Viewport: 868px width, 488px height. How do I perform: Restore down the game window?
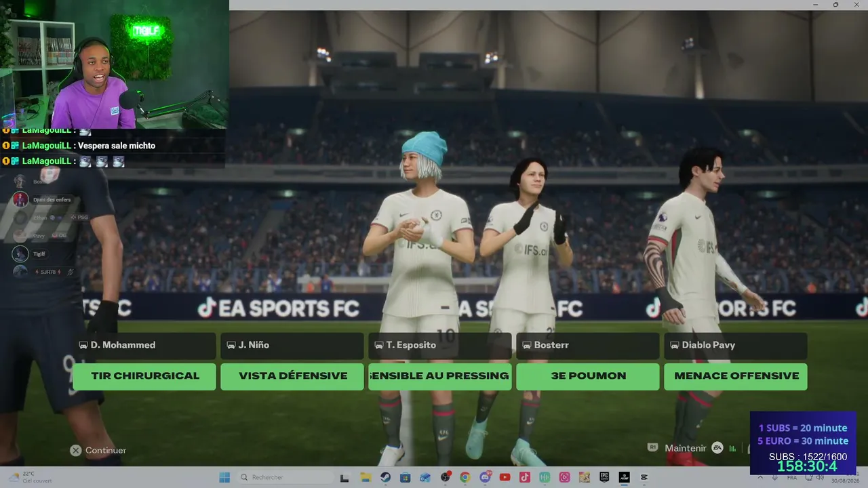[x=835, y=5]
